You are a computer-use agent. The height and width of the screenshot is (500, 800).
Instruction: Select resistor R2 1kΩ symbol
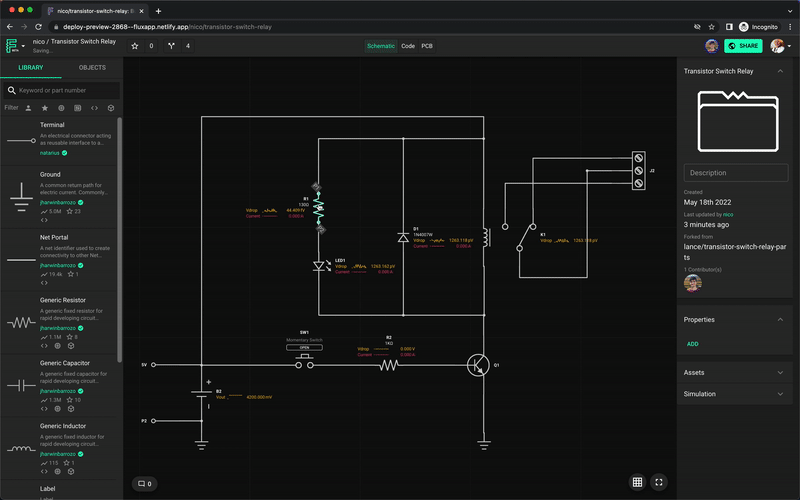point(389,365)
